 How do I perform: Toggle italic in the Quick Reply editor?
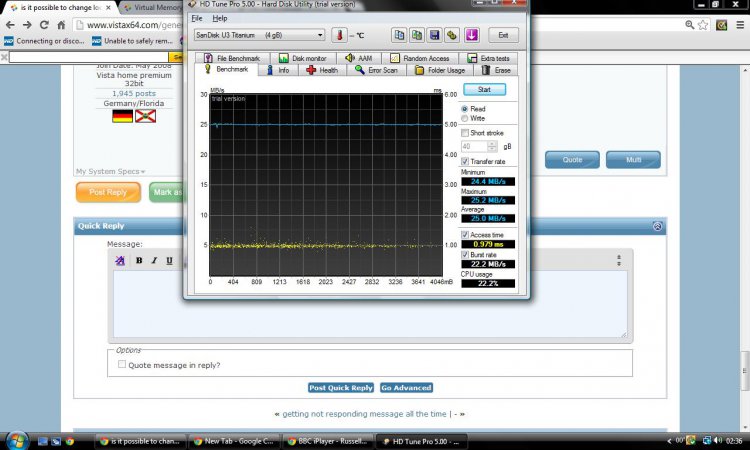point(154,260)
